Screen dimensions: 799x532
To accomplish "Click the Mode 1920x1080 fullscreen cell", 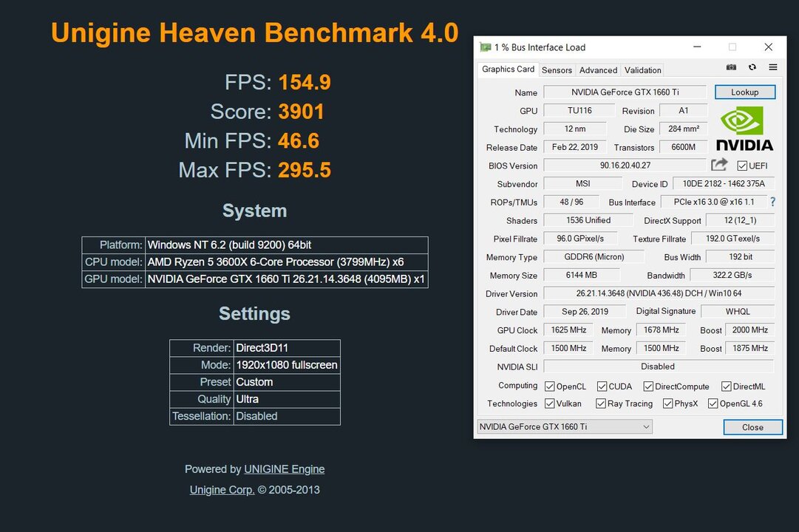I will (287, 365).
